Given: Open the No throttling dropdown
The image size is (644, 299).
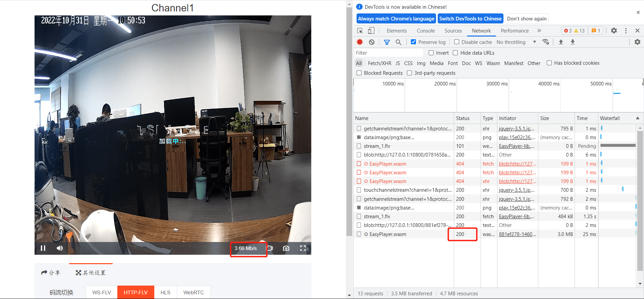Looking at the screenshot, I should [x=516, y=42].
